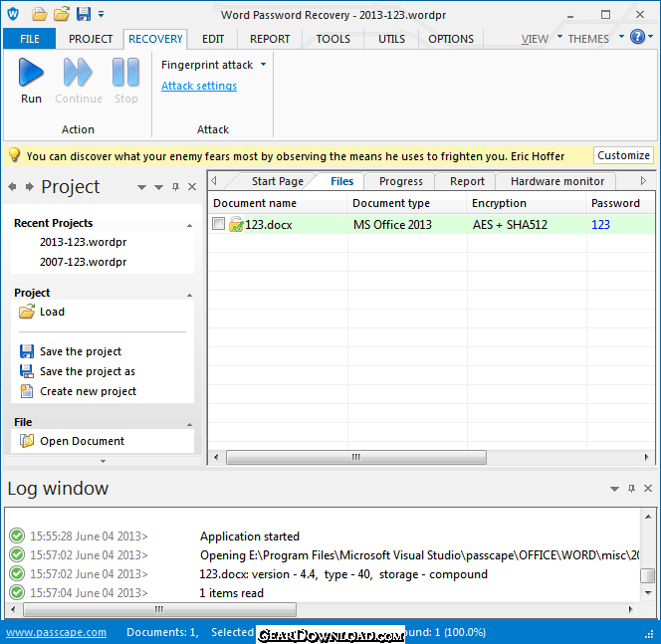661x644 pixels.
Task: Click the Load folder icon
Action: click(27, 312)
